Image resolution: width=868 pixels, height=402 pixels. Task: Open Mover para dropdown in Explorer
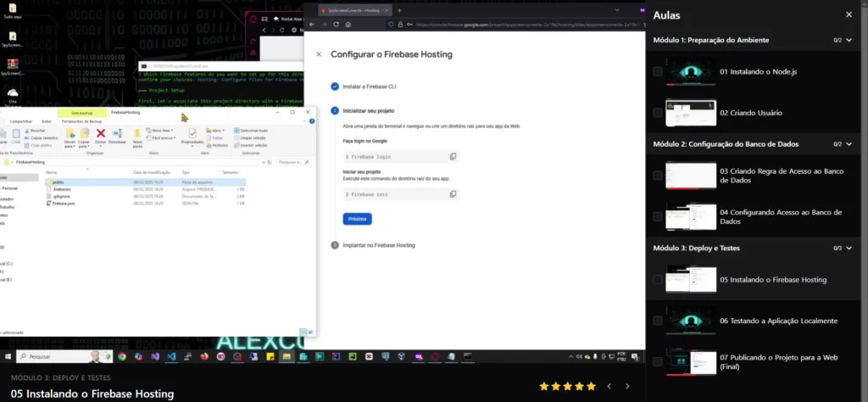(70, 137)
